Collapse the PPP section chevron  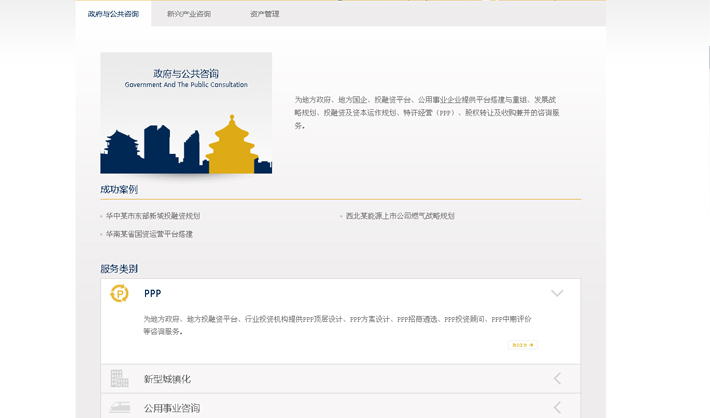[x=557, y=293]
